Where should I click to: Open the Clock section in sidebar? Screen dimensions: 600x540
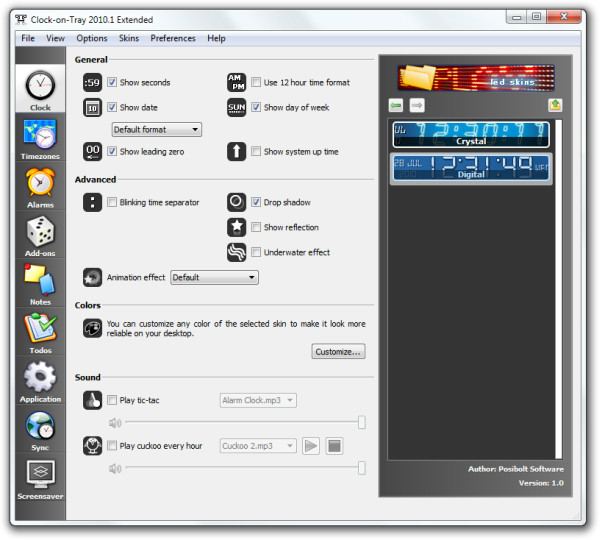pos(40,89)
